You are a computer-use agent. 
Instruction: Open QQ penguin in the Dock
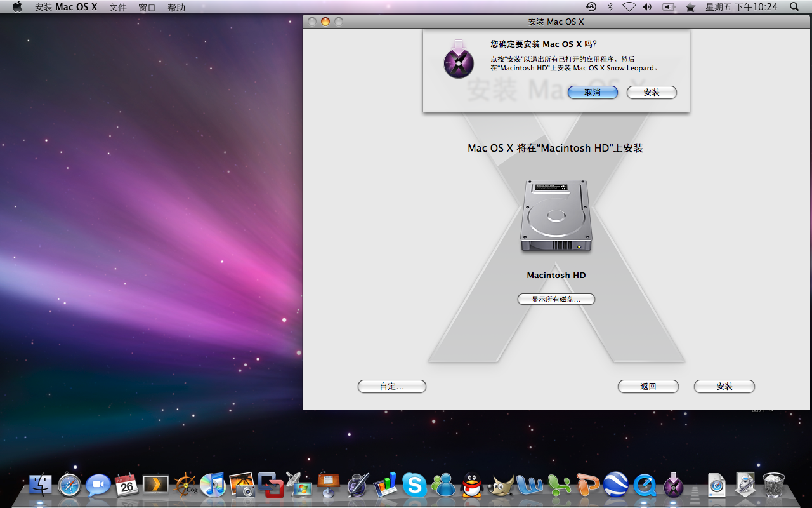point(472,485)
